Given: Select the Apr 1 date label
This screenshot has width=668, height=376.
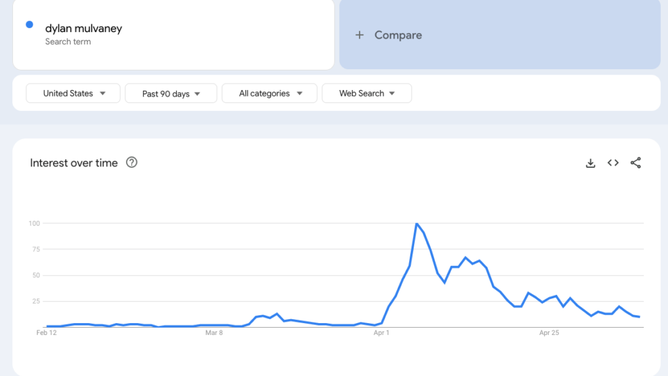Looking at the screenshot, I should (381, 333).
